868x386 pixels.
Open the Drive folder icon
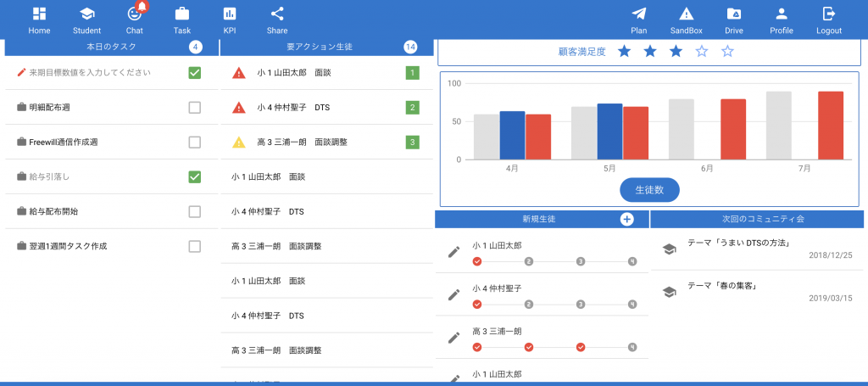[734, 14]
